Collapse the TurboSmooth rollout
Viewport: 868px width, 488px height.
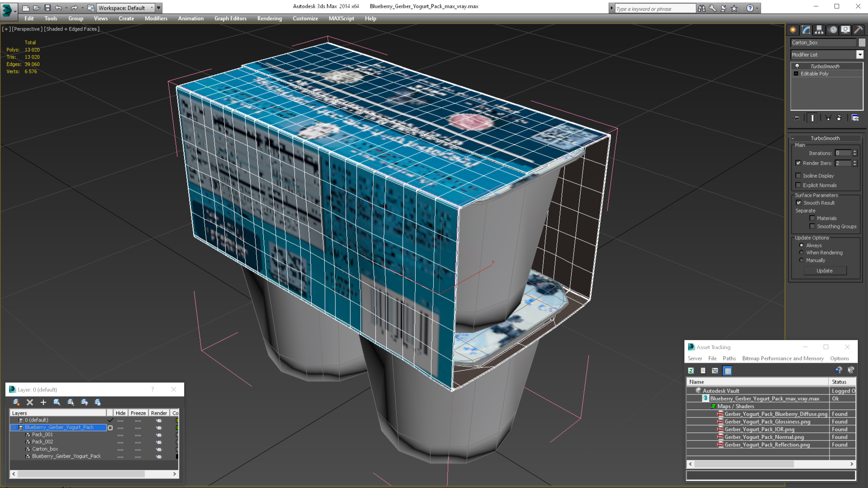793,138
